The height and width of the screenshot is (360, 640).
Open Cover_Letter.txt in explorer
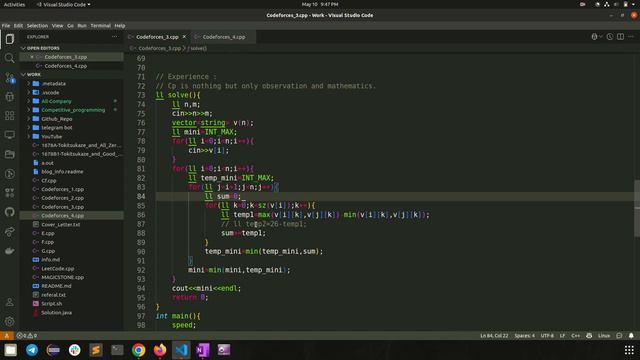[60, 224]
